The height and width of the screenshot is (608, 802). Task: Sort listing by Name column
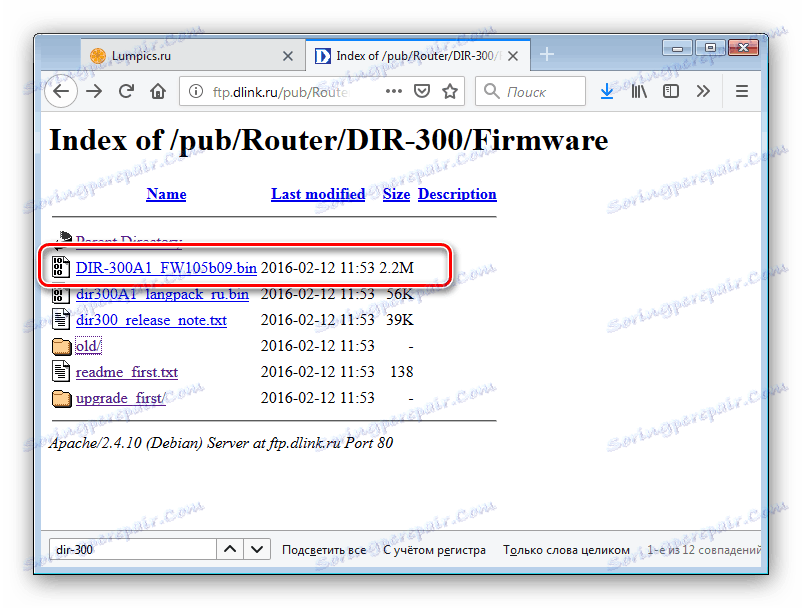tap(166, 194)
